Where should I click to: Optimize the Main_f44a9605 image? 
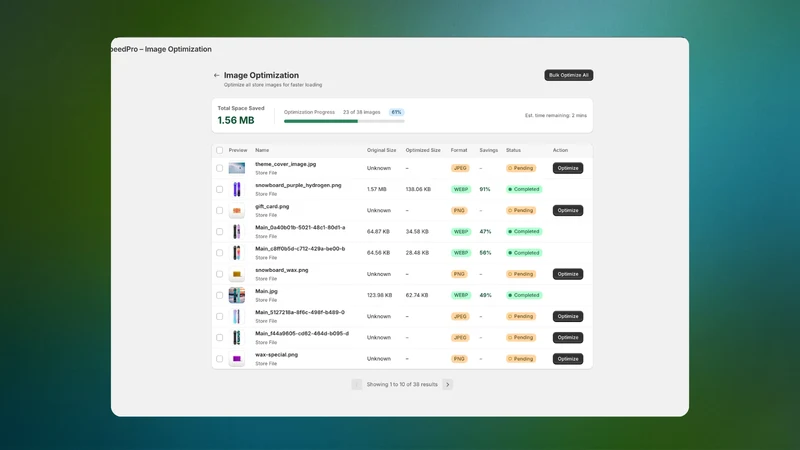(568, 337)
